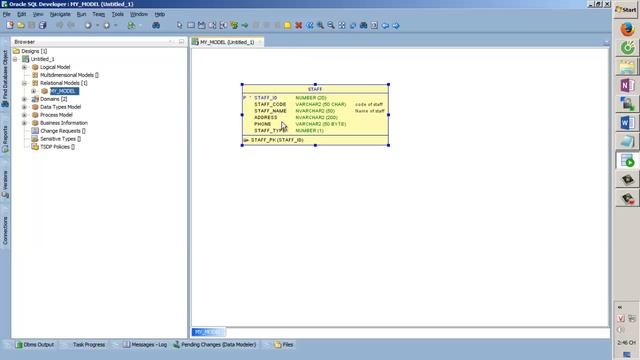Open the Dbms Output tab
Image resolution: width=640 pixels, height=360 pixels.
(x=35, y=345)
